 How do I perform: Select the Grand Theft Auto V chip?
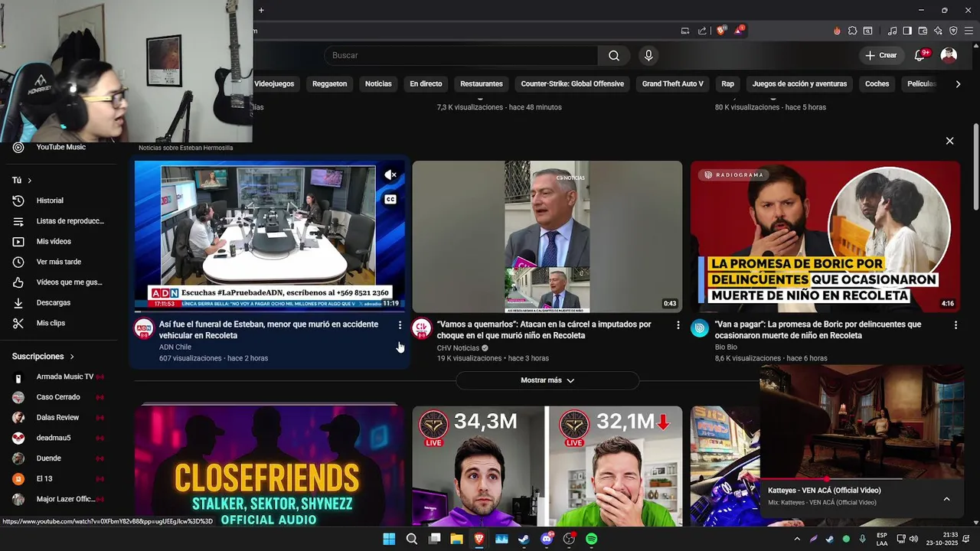coord(673,84)
